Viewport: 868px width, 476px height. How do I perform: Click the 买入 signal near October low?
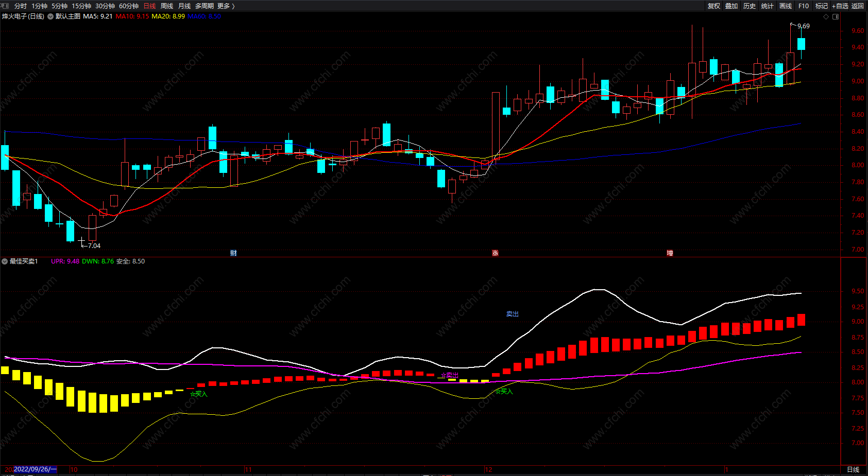[199, 394]
